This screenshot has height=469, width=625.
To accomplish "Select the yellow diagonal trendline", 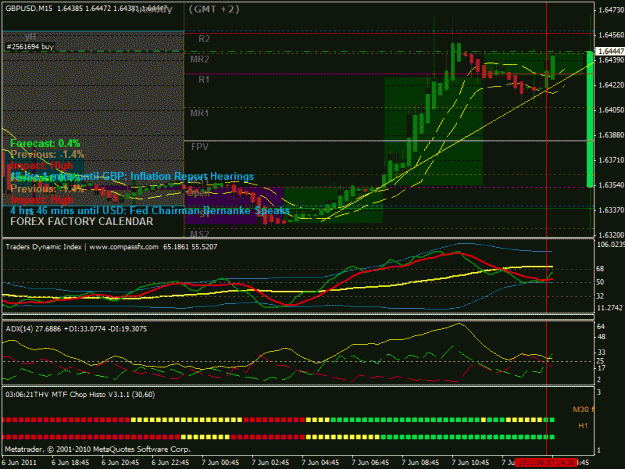I will (458, 140).
